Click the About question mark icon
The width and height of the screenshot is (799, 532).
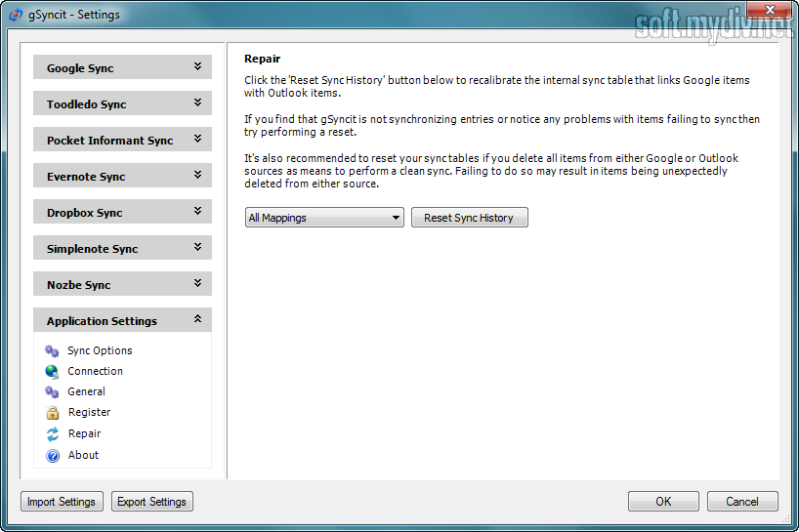pos(53,455)
